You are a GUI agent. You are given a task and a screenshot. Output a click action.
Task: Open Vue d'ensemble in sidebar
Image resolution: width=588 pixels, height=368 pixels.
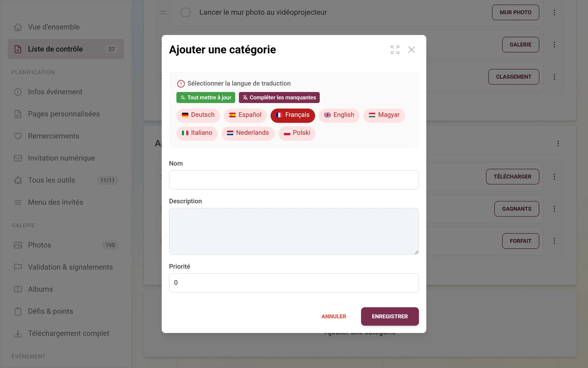point(66,27)
